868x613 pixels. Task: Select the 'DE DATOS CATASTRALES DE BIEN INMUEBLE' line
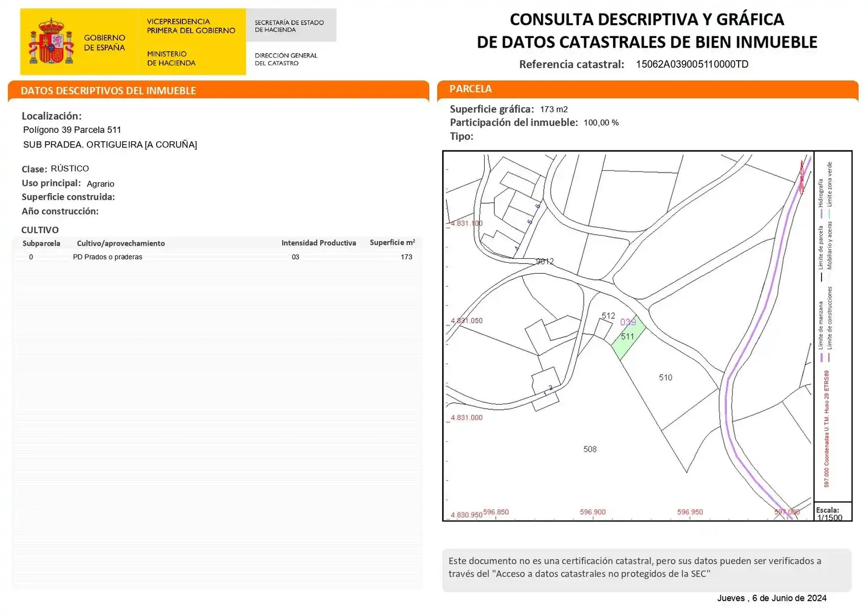647,42
